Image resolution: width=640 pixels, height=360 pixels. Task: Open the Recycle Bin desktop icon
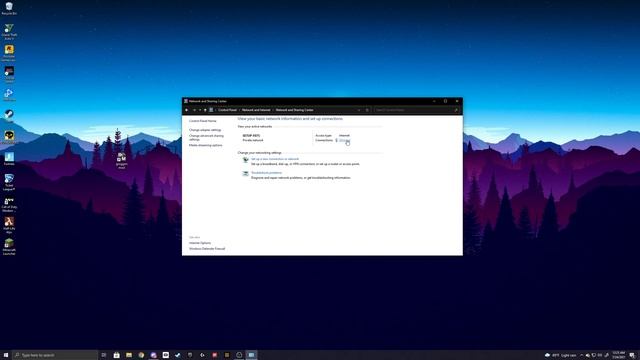[9, 8]
